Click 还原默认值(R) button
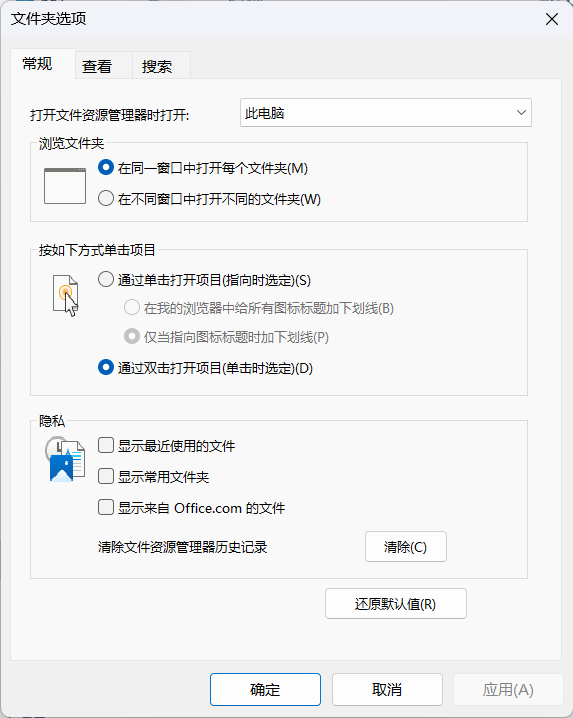Viewport: 573px width, 718px height. [396, 604]
